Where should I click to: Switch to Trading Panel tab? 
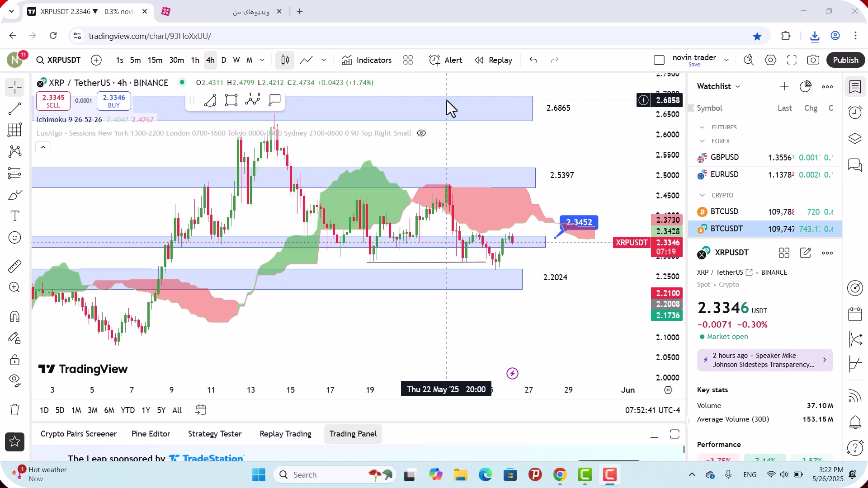(x=353, y=434)
